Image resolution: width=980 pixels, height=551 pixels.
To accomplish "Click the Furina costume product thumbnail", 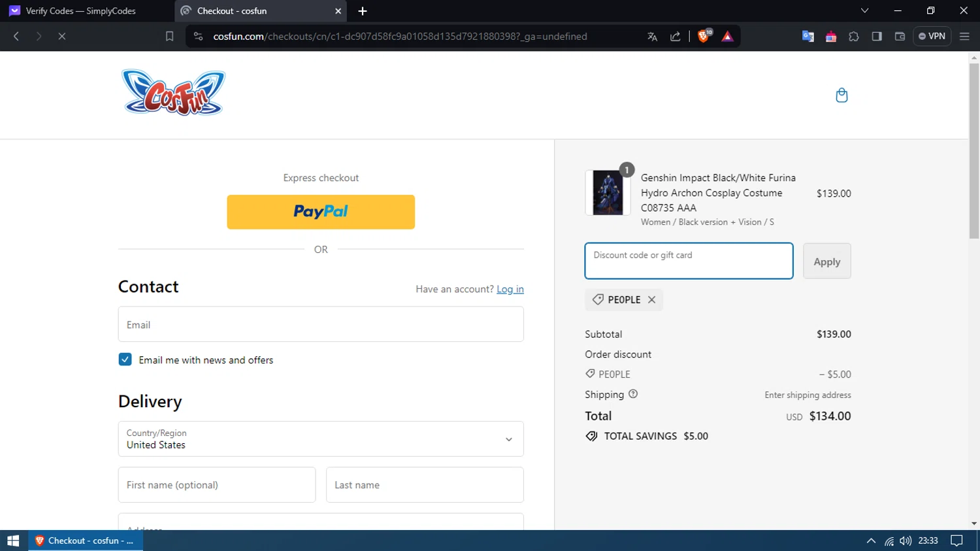I will 608,193.
